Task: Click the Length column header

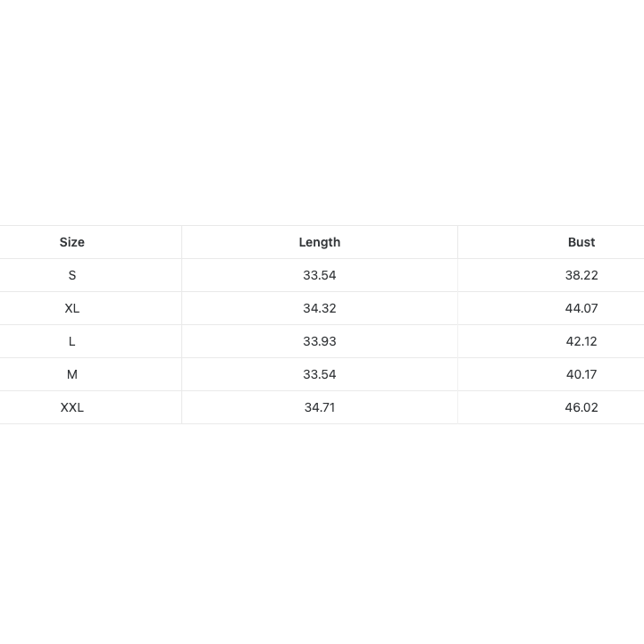Action: (320, 242)
